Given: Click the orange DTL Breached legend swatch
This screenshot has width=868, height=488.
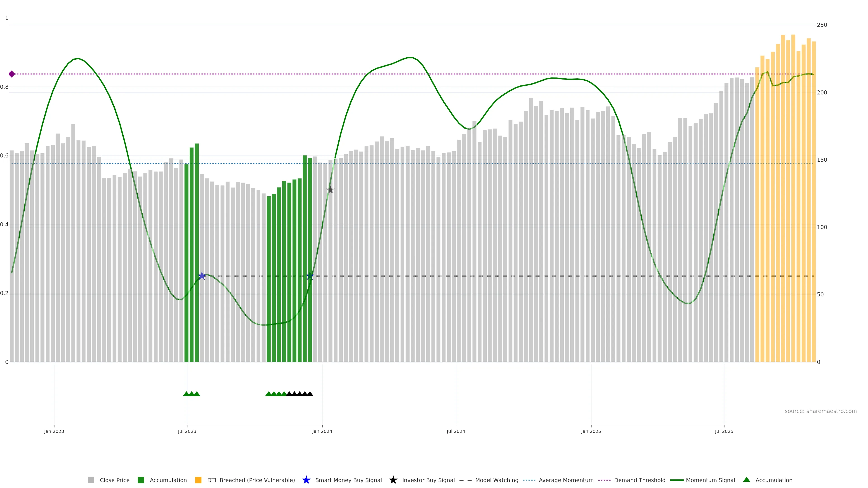Looking at the screenshot, I should [198, 480].
